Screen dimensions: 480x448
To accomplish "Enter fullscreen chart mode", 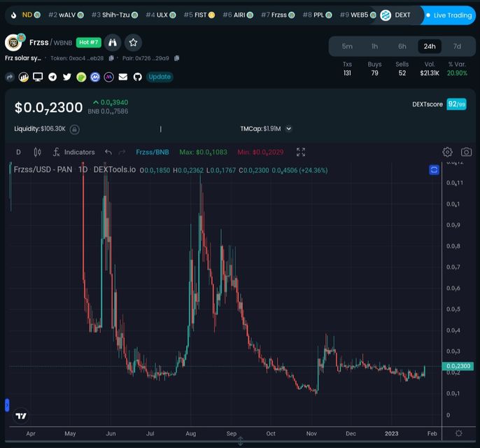I will click(301, 152).
